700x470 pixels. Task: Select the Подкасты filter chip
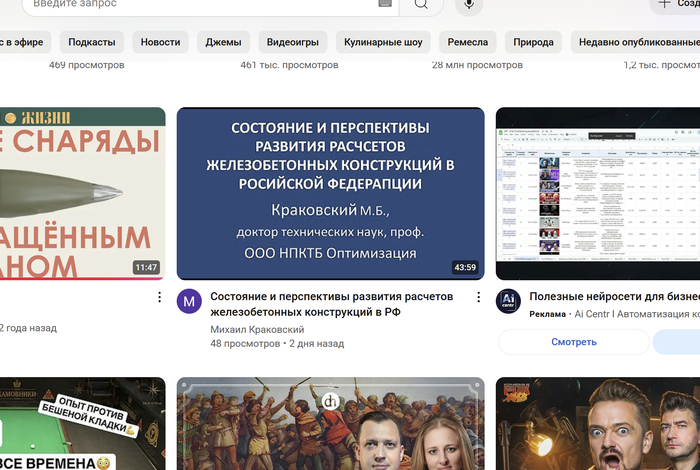pos(92,42)
